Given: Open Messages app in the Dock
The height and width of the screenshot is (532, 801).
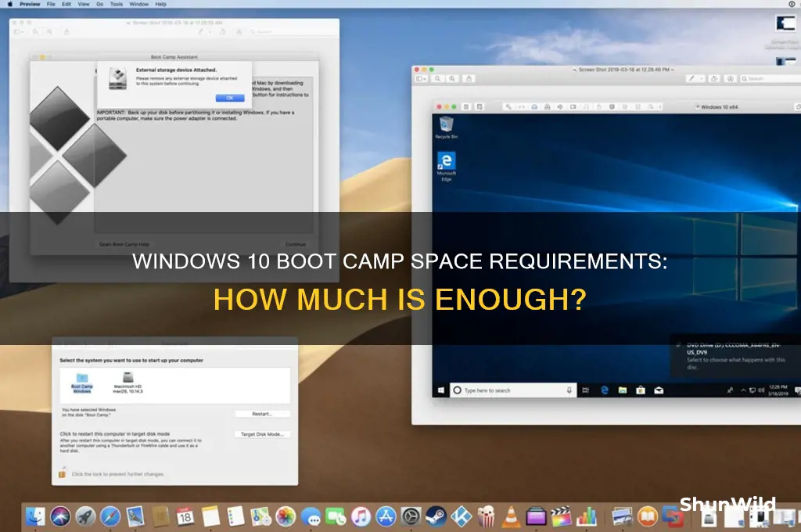Looking at the screenshot, I should point(311,516).
